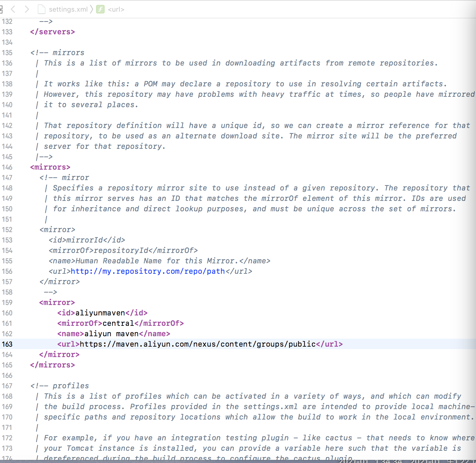Click the opening <mirror> tag on line 159
The width and height of the screenshot is (476, 463).
[57, 303]
